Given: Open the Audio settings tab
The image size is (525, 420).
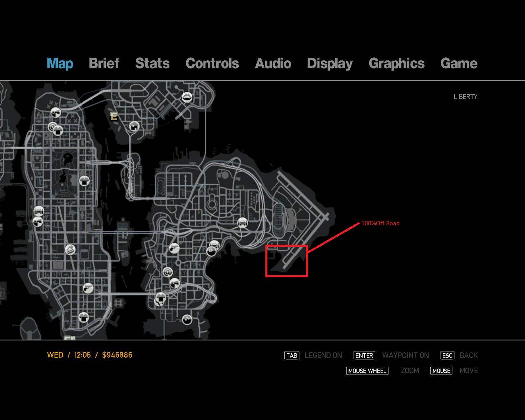Looking at the screenshot, I should (273, 64).
